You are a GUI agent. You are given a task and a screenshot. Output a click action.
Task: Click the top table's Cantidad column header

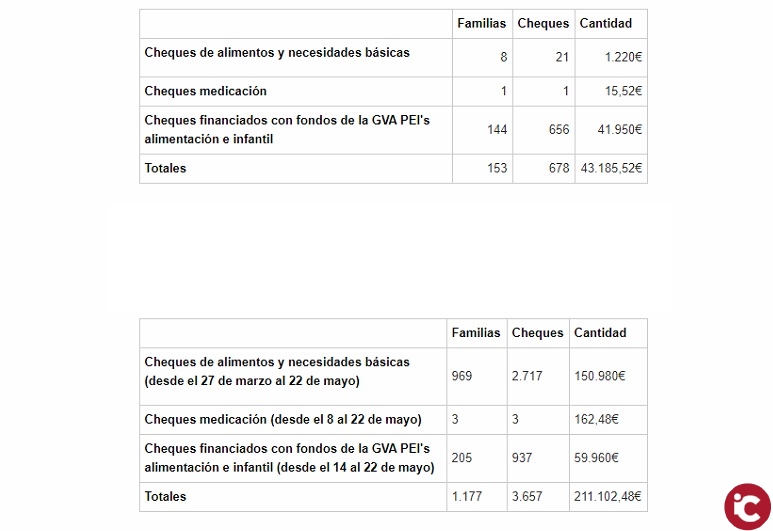coord(606,24)
